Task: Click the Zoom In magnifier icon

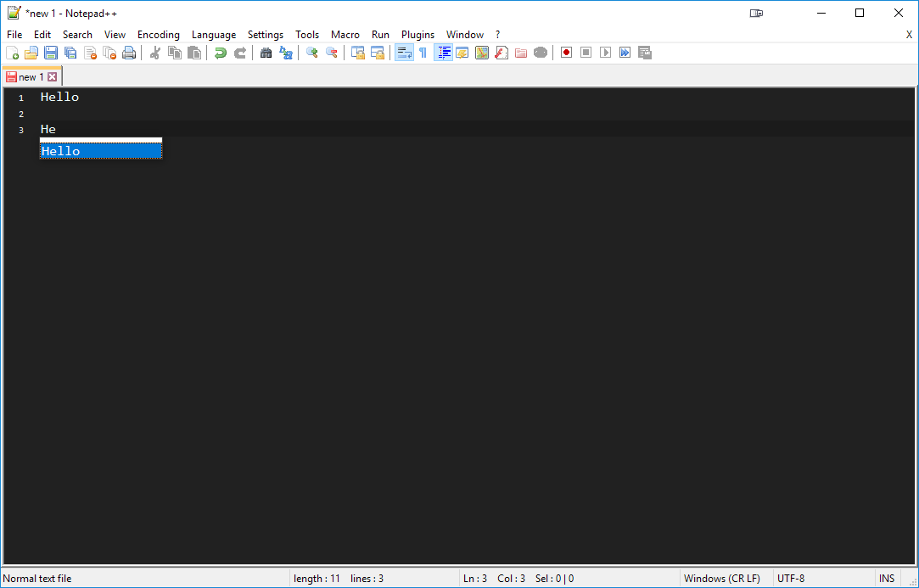Action: 311,52
